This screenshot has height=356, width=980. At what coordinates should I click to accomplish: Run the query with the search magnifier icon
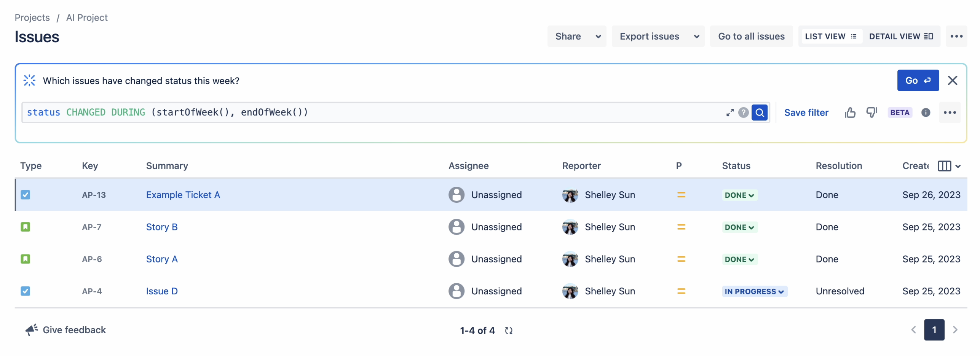coord(760,112)
